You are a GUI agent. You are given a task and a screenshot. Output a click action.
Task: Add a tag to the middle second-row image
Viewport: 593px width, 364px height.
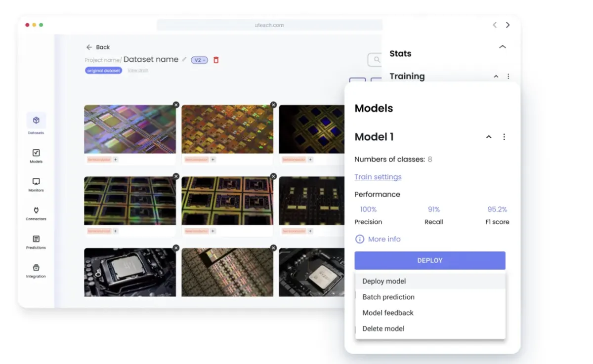tap(213, 231)
